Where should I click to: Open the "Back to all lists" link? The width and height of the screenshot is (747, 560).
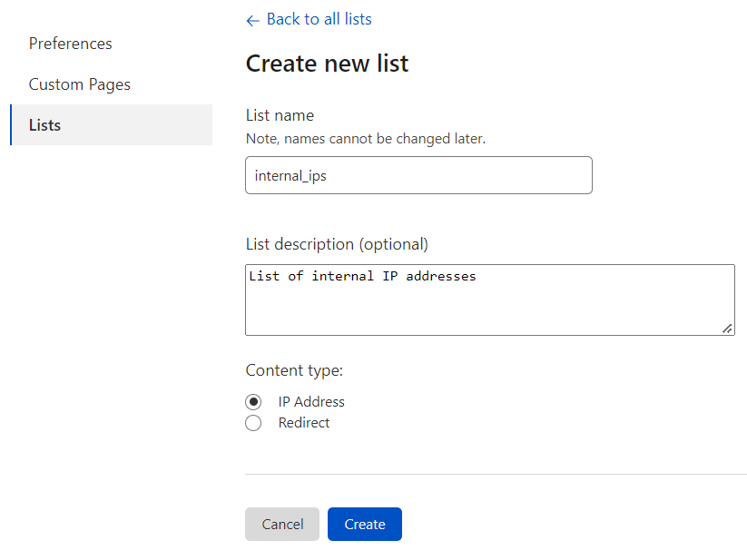coord(318,19)
